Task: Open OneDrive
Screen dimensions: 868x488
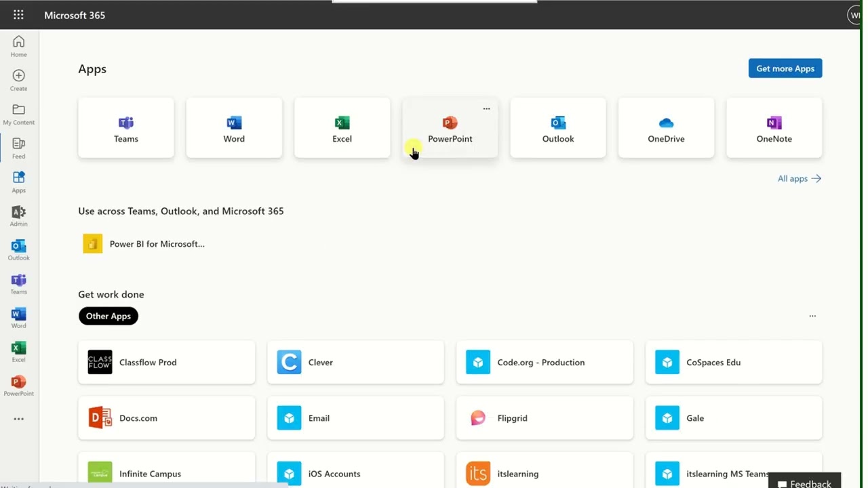Action: point(666,127)
